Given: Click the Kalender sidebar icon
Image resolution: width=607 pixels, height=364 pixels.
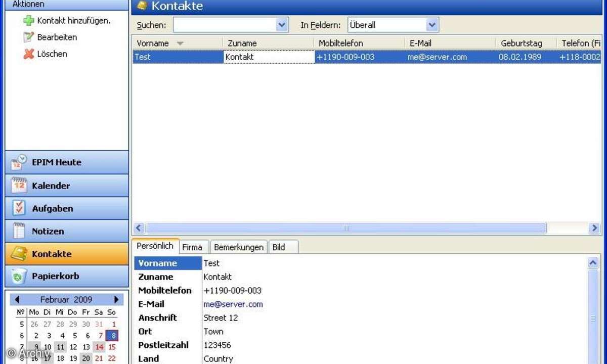Looking at the screenshot, I should point(19,186).
